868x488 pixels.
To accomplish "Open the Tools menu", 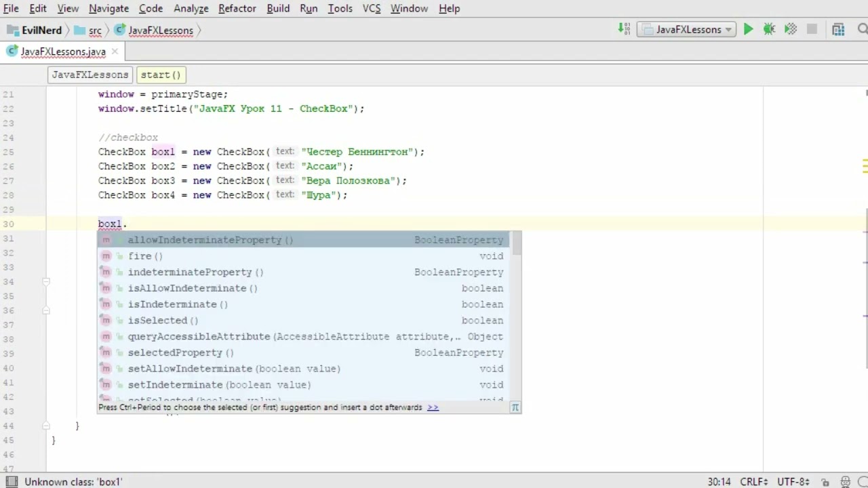I will (340, 8).
